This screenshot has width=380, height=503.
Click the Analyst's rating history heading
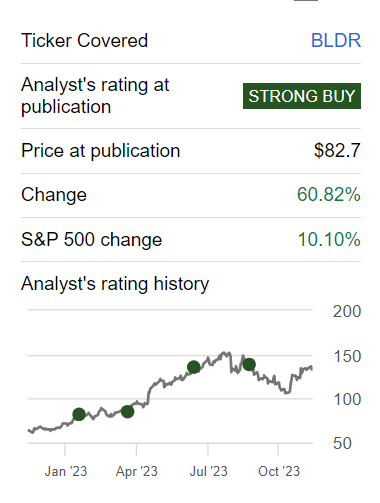(115, 284)
